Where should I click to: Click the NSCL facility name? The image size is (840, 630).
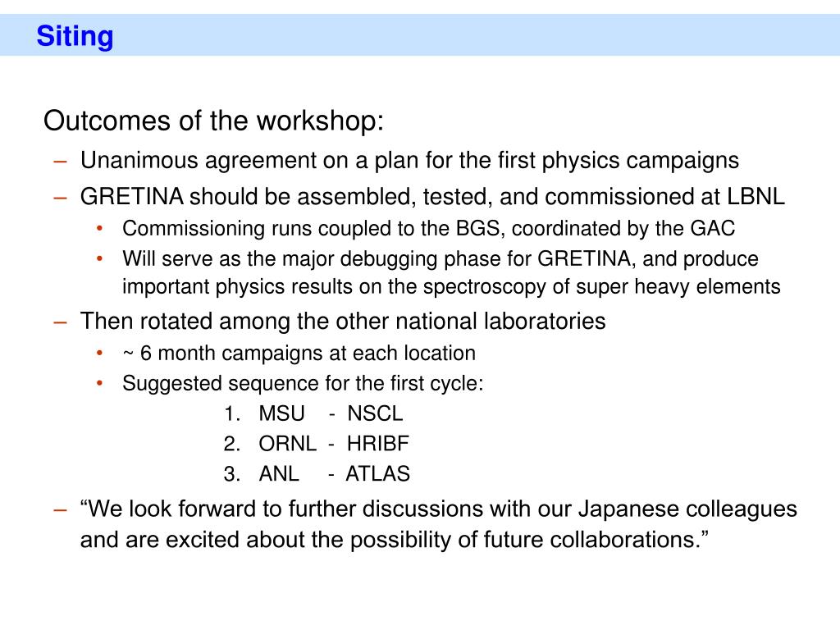coord(374,413)
